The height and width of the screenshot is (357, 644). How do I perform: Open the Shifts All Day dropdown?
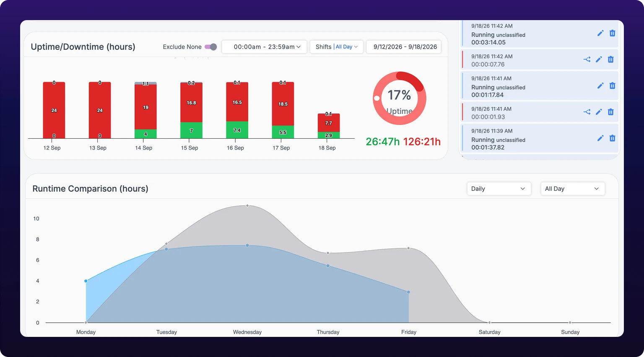pos(336,47)
